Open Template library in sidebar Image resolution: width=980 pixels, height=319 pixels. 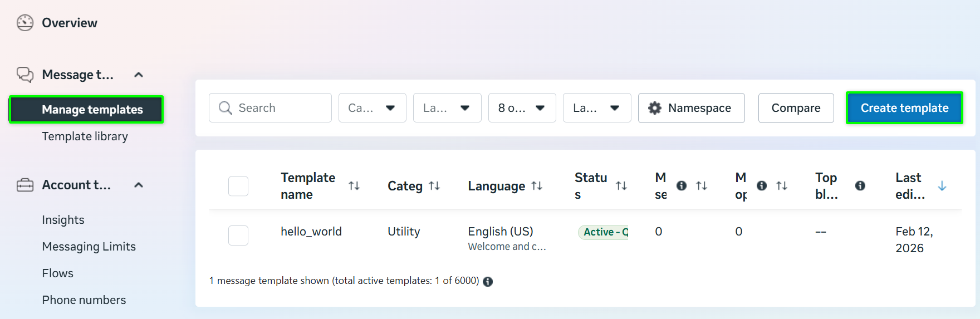point(85,136)
